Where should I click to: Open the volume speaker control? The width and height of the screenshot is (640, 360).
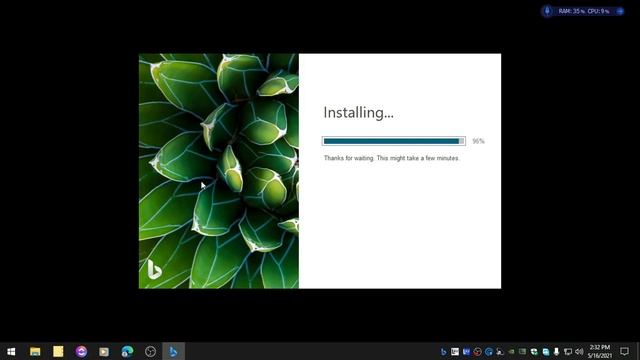point(579,352)
